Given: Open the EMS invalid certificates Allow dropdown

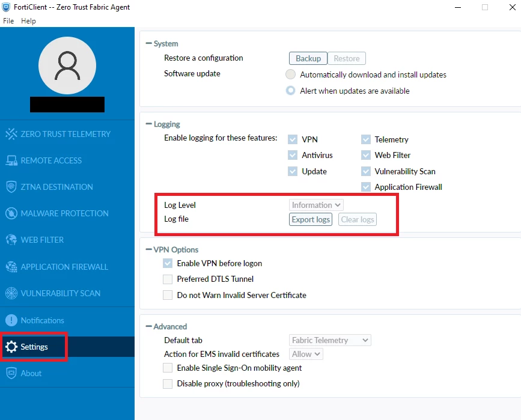Looking at the screenshot, I should coord(306,355).
